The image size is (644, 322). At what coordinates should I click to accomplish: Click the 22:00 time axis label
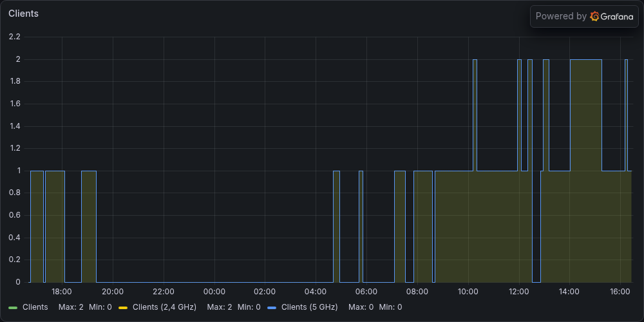164,292
